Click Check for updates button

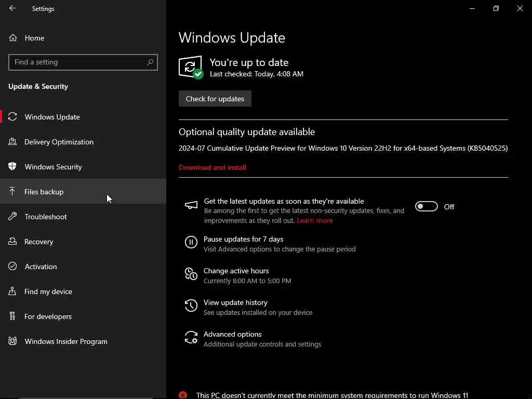click(215, 98)
